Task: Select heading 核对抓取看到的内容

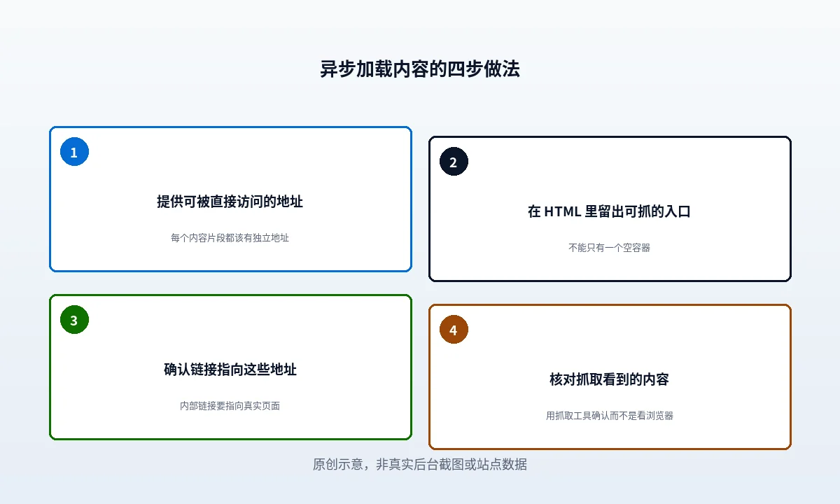Action: click(x=610, y=379)
